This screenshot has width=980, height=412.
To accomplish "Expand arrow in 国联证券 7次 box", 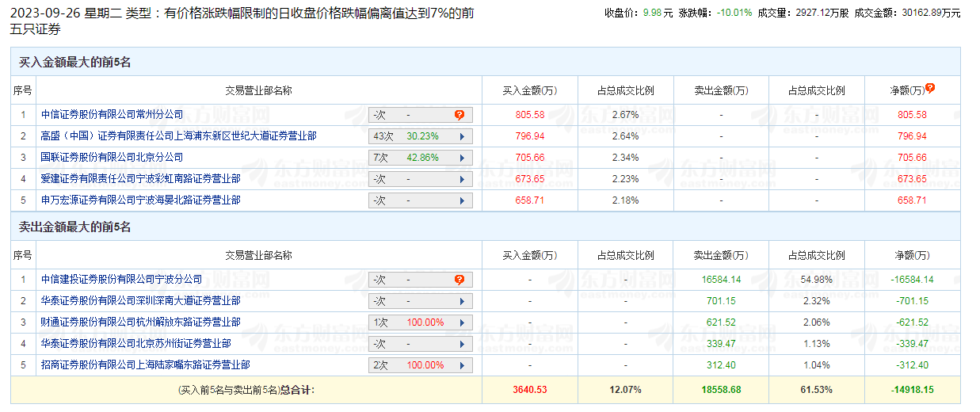I will coord(463,158).
